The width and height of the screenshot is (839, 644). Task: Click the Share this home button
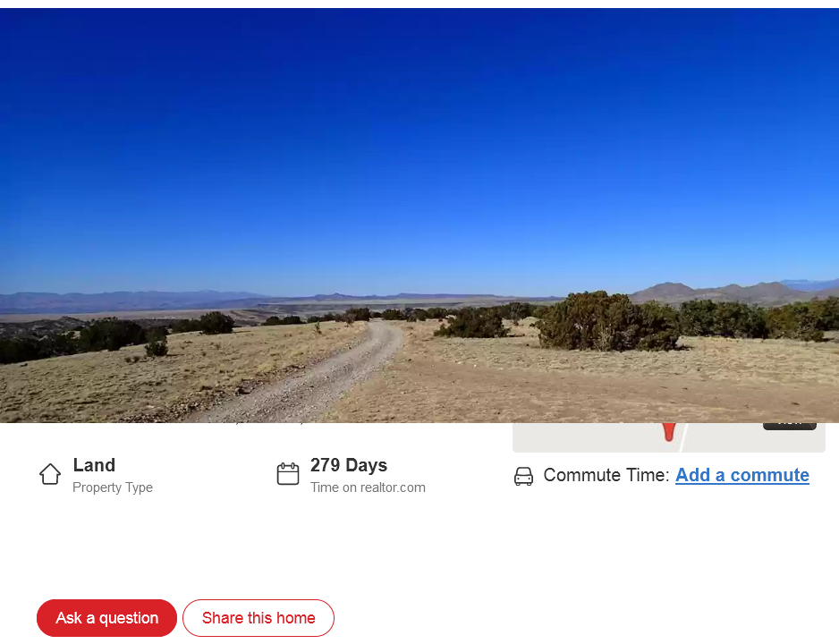pos(258,618)
